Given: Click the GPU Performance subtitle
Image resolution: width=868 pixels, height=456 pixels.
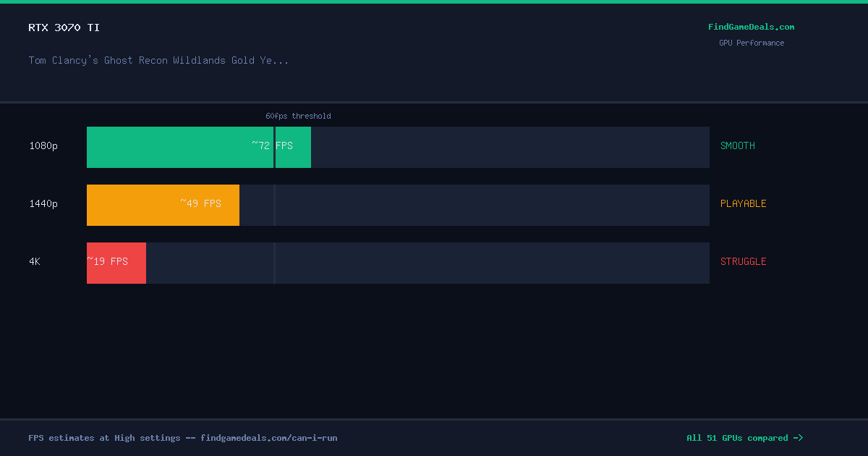Looking at the screenshot, I should pos(752,43).
